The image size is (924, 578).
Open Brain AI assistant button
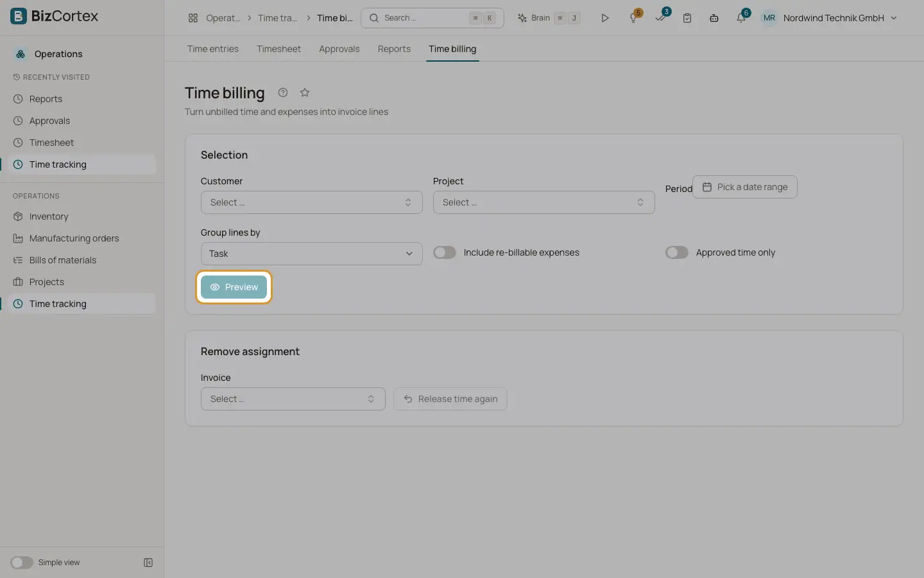click(x=549, y=18)
